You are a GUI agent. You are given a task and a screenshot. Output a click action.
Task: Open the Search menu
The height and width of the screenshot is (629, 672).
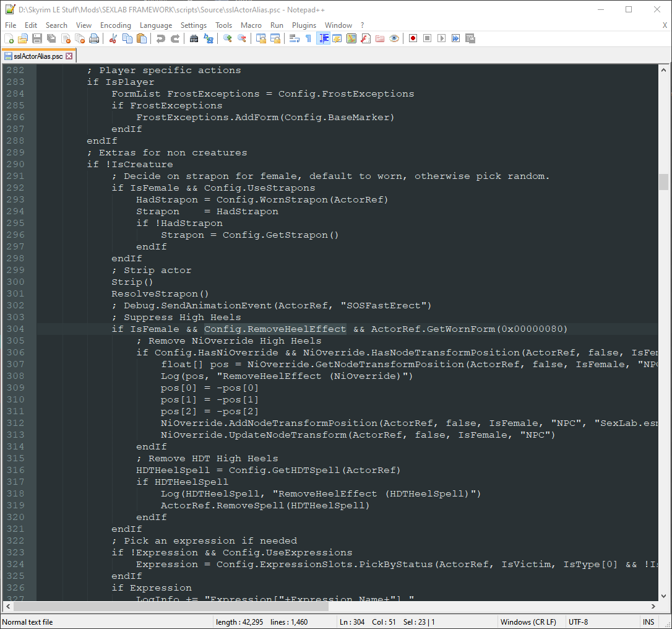point(56,25)
